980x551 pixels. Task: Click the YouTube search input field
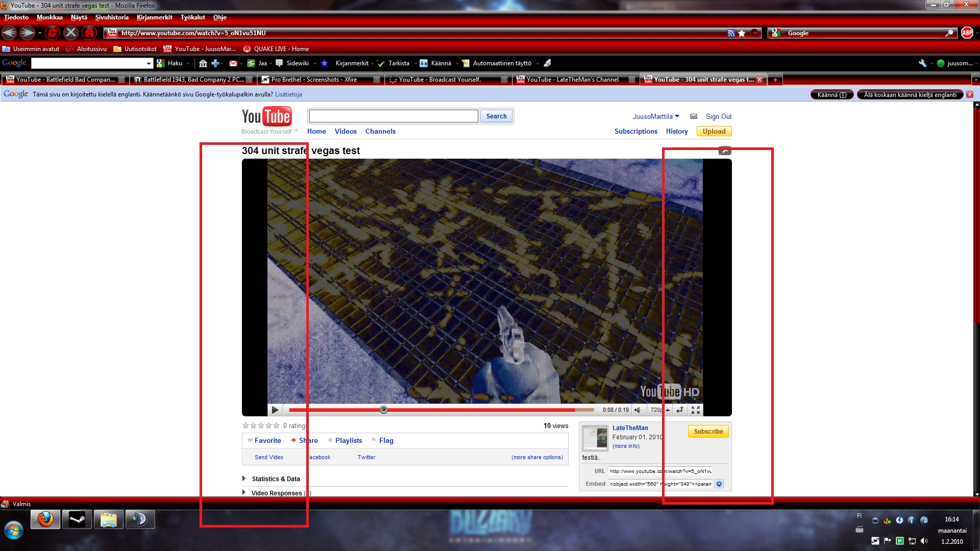(394, 116)
